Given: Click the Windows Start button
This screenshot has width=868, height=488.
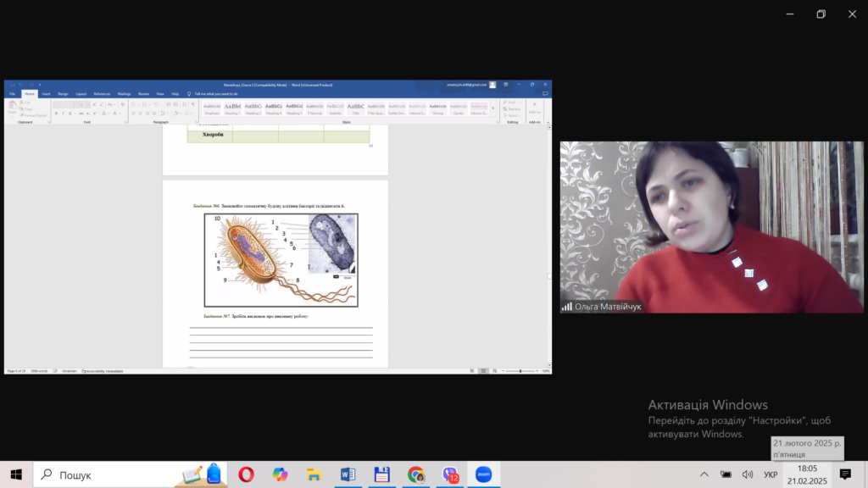Looking at the screenshot, I should [16, 474].
